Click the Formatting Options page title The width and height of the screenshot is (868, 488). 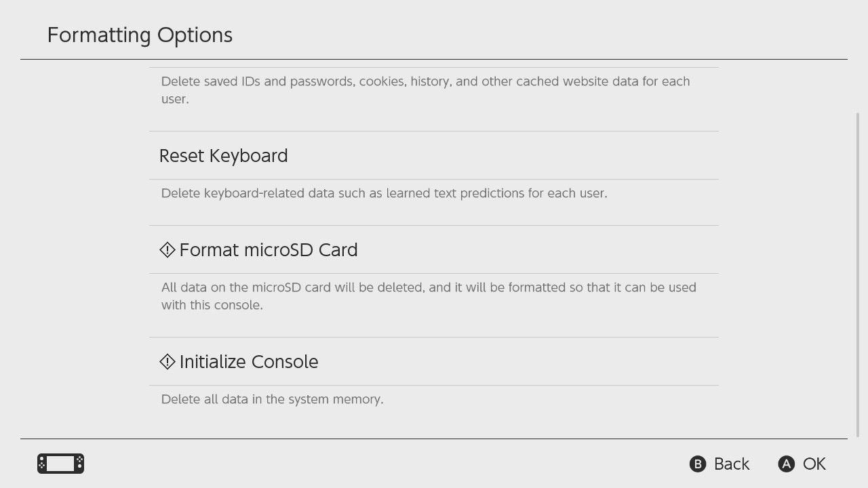(x=140, y=35)
